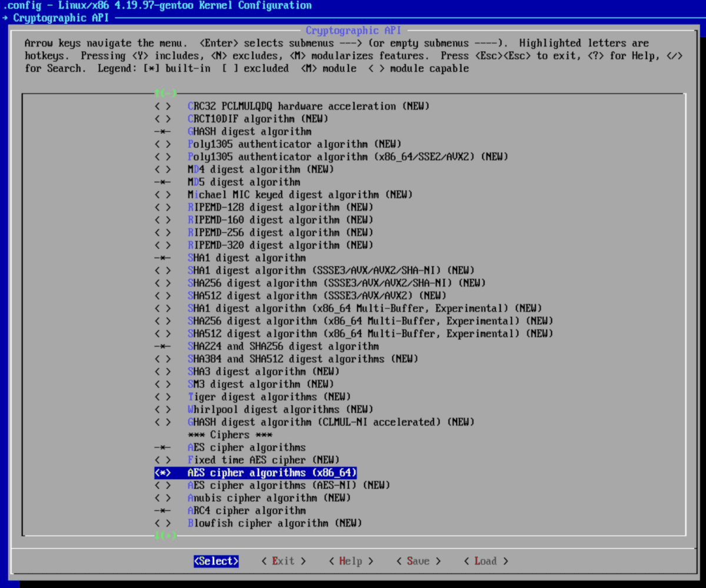This screenshot has height=588, width=706.
Task: Click the Cryptographic API breadcrumb at top
Action: (x=61, y=18)
